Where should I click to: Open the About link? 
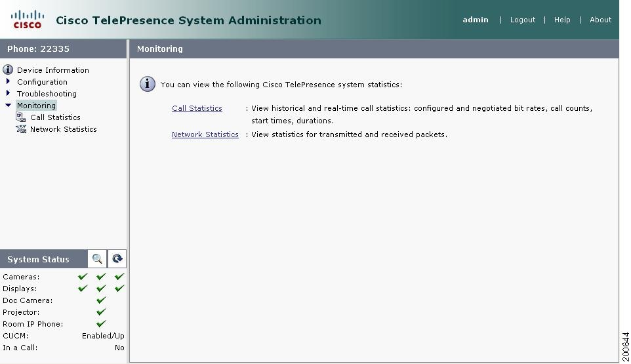[600, 20]
